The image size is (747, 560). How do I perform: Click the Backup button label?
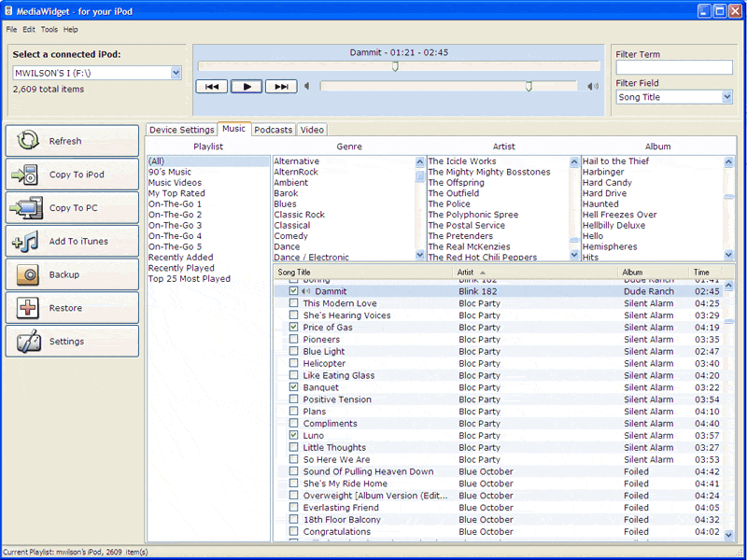(x=64, y=274)
